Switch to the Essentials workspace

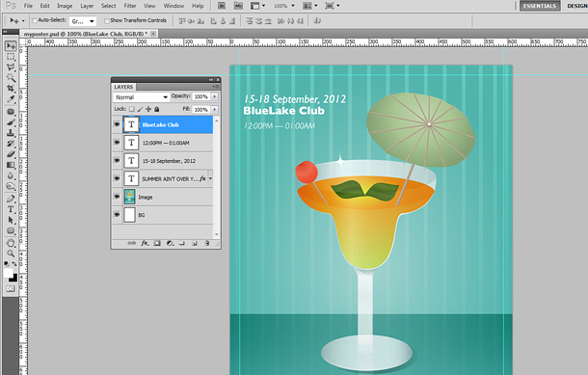click(540, 6)
